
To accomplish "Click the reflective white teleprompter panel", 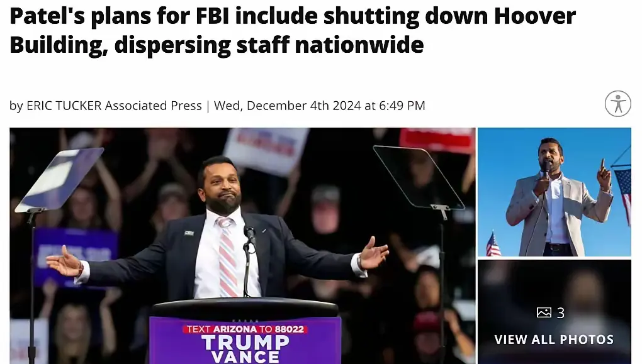I will [x=60, y=180].
